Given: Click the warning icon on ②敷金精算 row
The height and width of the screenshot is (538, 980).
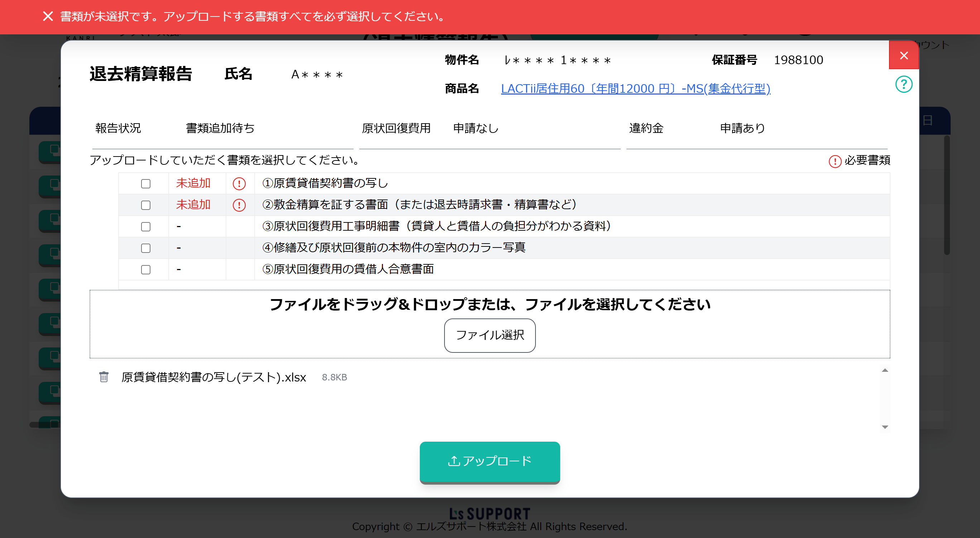Looking at the screenshot, I should pos(239,205).
